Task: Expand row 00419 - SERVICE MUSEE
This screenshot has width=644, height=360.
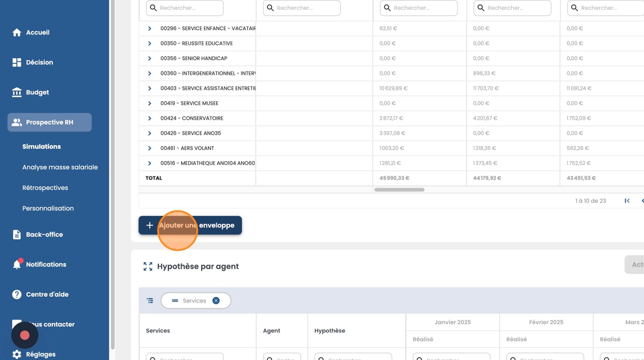Action: (149, 103)
